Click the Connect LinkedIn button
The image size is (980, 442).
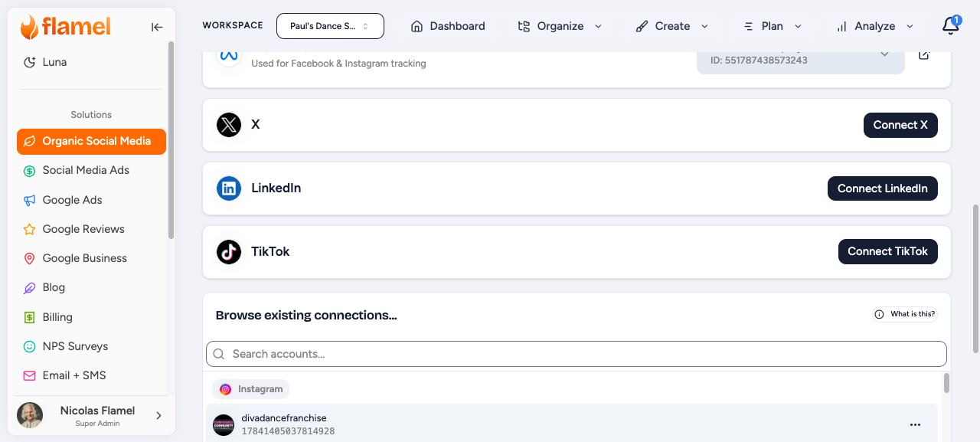pyautogui.click(x=882, y=188)
